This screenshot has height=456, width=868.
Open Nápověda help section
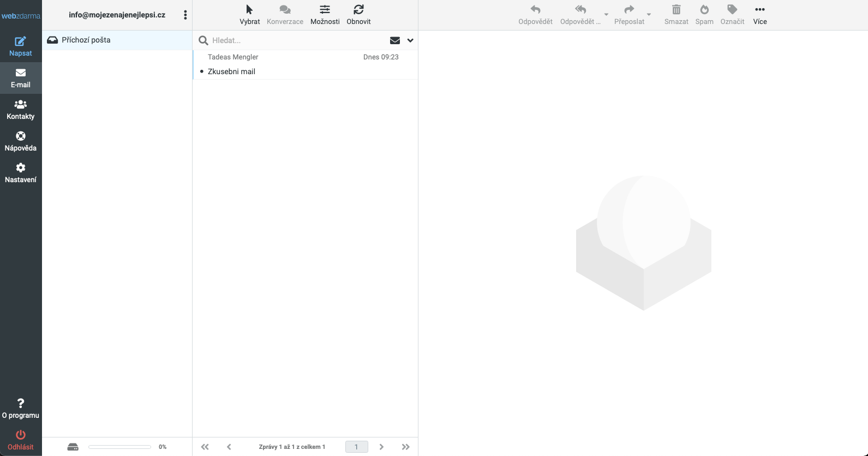(x=21, y=141)
